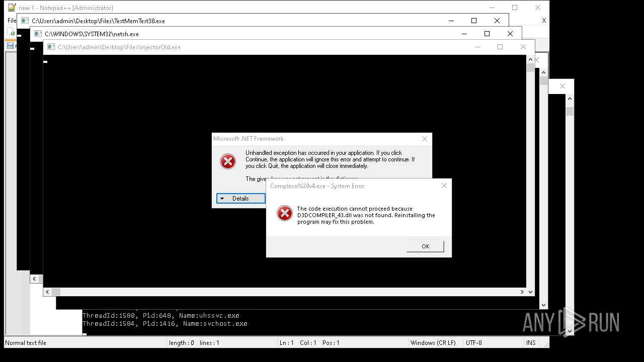Click the UTF-8 encoding status field
This screenshot has width=644, height=362.
(x=473, y=343)
